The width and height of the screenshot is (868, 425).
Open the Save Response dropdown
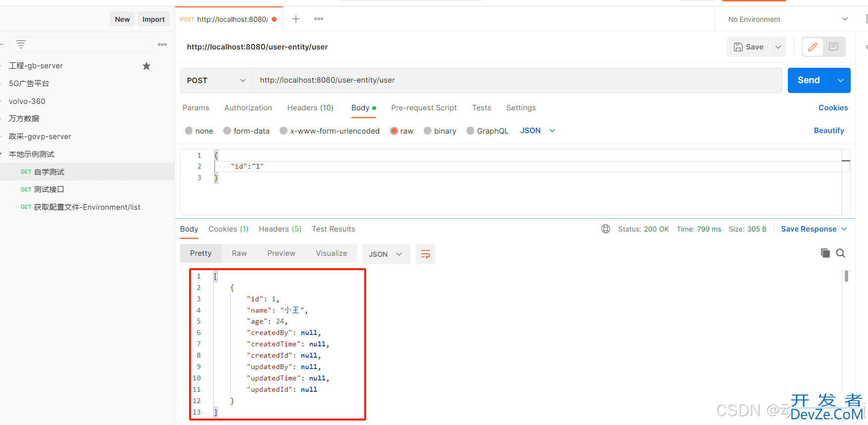click(x=814, y=229)
